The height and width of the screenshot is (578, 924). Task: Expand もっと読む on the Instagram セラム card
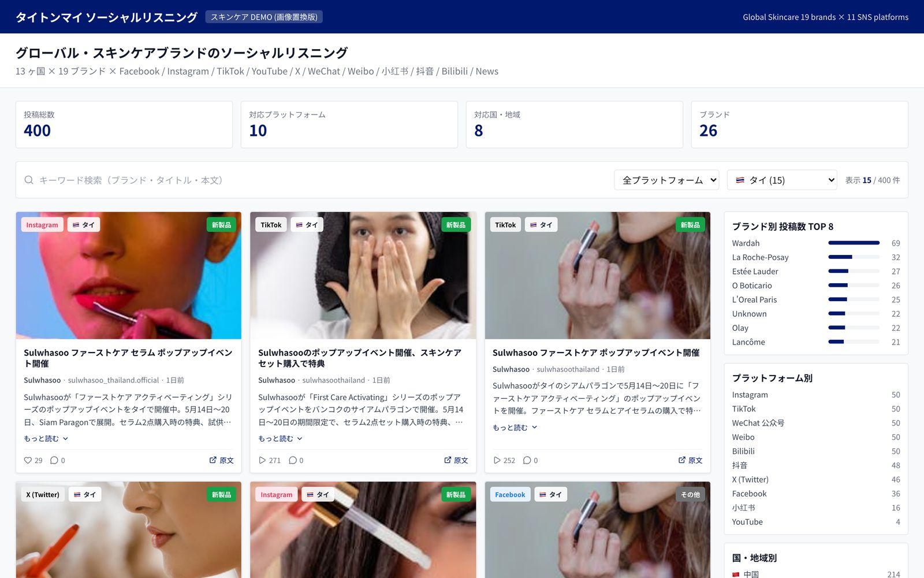[46, 439]
